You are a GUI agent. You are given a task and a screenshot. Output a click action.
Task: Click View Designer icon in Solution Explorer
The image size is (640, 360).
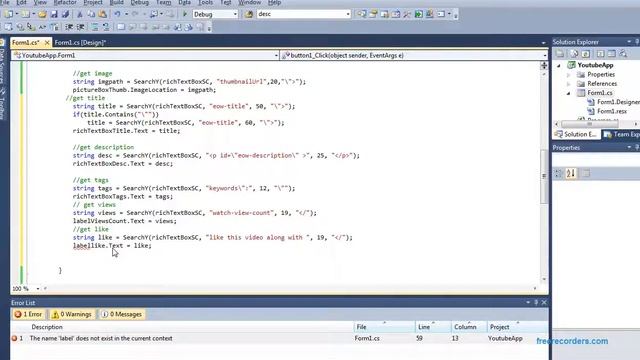coord(611,53)
